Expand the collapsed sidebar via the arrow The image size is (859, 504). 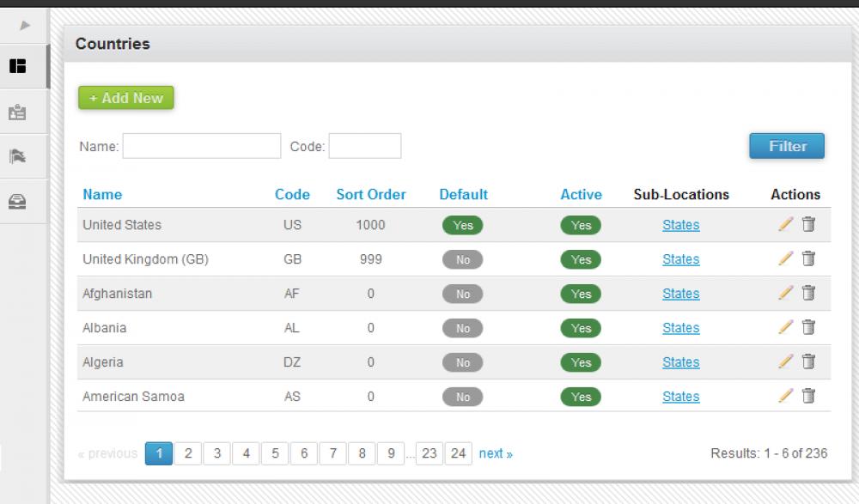(x=25, y=26)
